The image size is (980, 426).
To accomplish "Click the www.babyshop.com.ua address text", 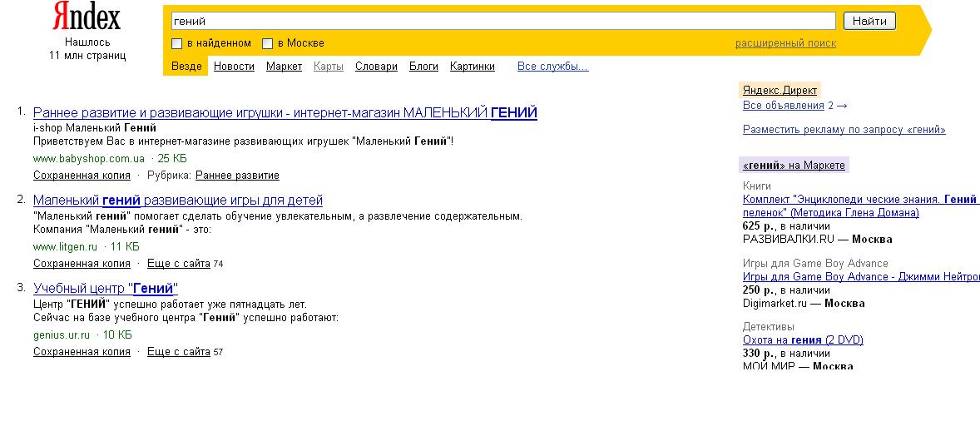I will (89, 159).
